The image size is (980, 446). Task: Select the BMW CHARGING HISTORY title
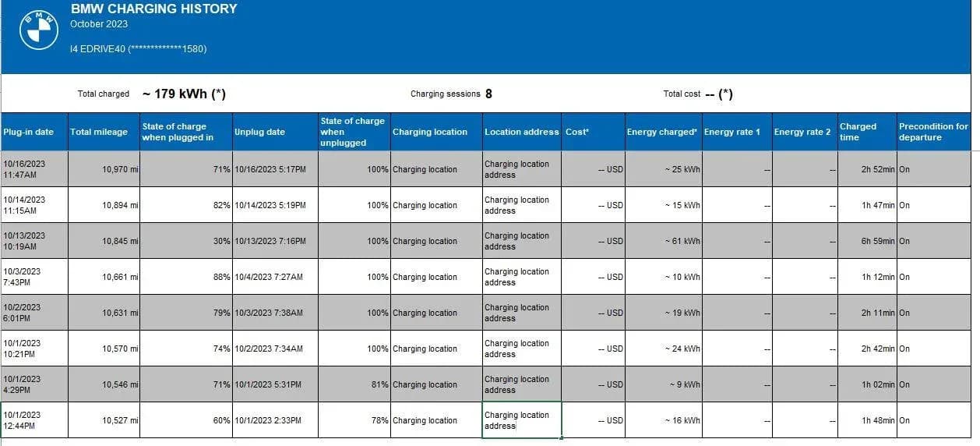pyautogui.click(x=154, y=9)
